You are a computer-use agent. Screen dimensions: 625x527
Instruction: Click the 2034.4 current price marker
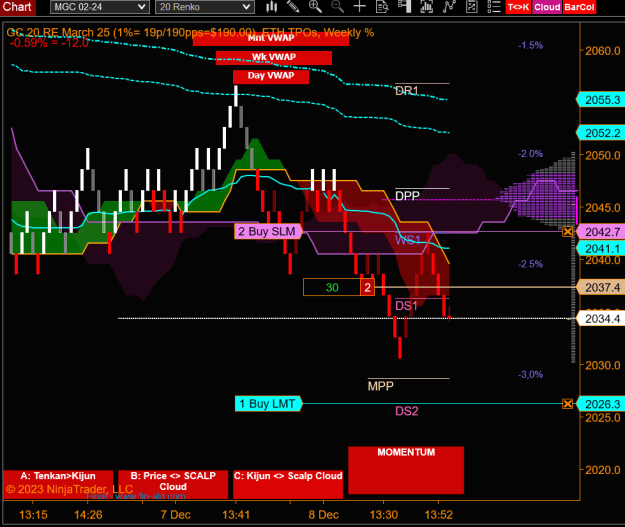click(600, 319)
